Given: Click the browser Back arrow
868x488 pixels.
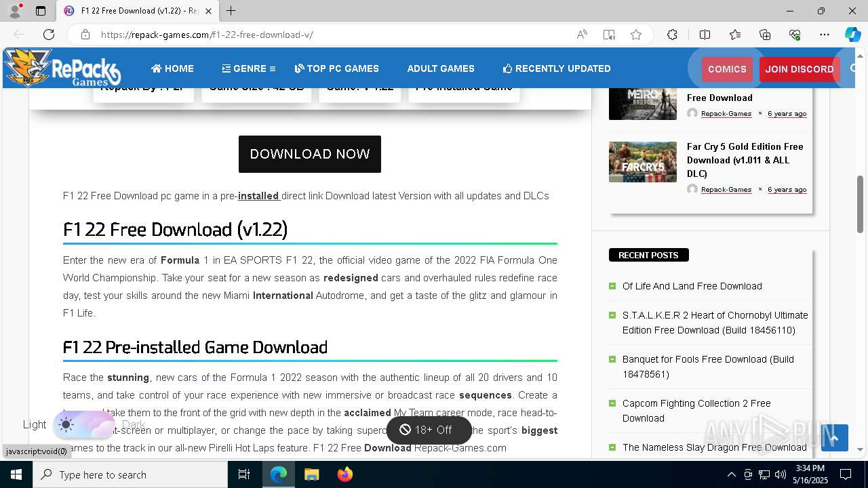Looking at the screenshot, I should click(x=19, y=35).
